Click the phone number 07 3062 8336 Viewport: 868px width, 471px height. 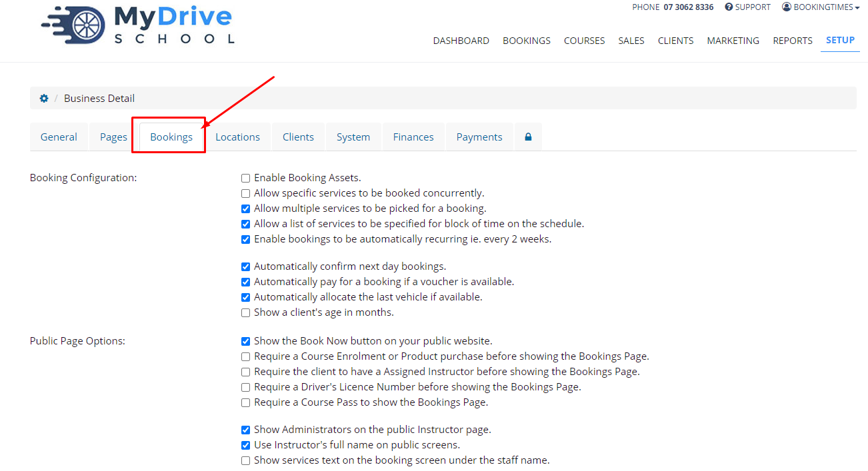click(x=689, y=7)
